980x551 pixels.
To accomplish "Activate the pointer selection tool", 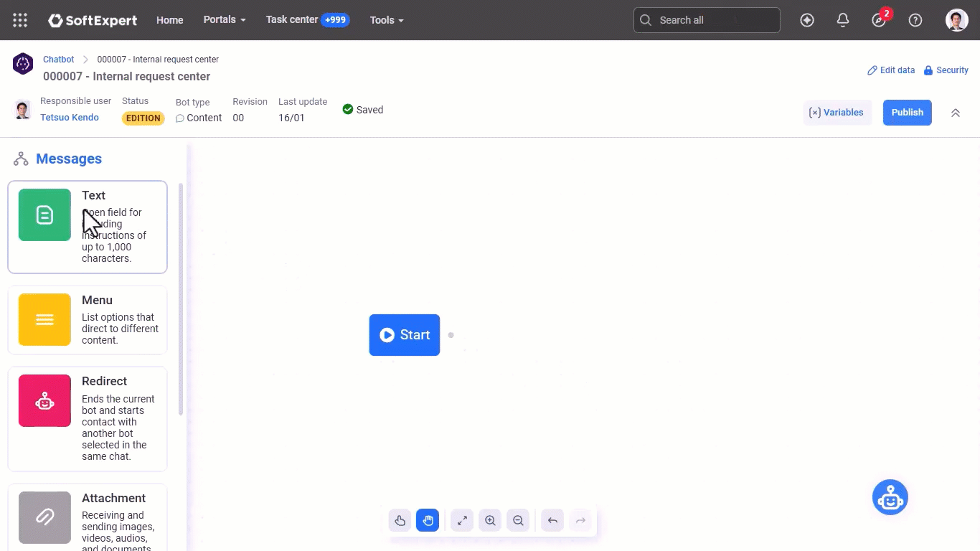I will coord(400,520).
